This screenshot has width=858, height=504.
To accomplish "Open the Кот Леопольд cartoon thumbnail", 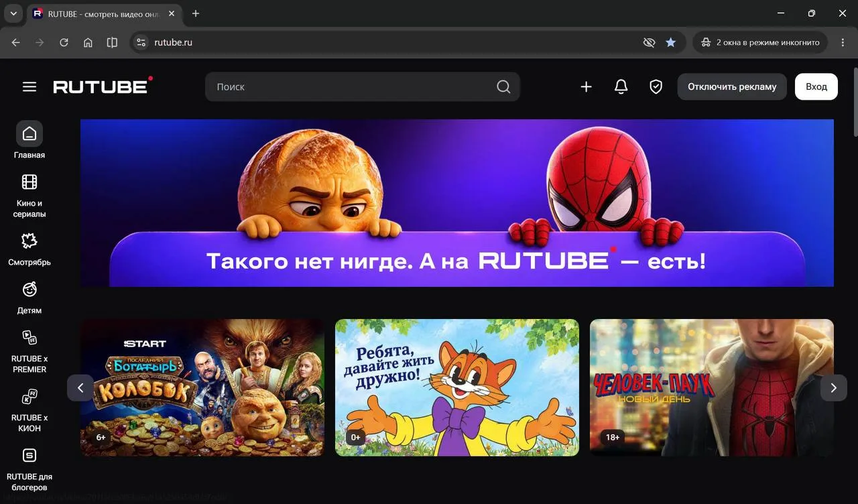I will (457, 387).
